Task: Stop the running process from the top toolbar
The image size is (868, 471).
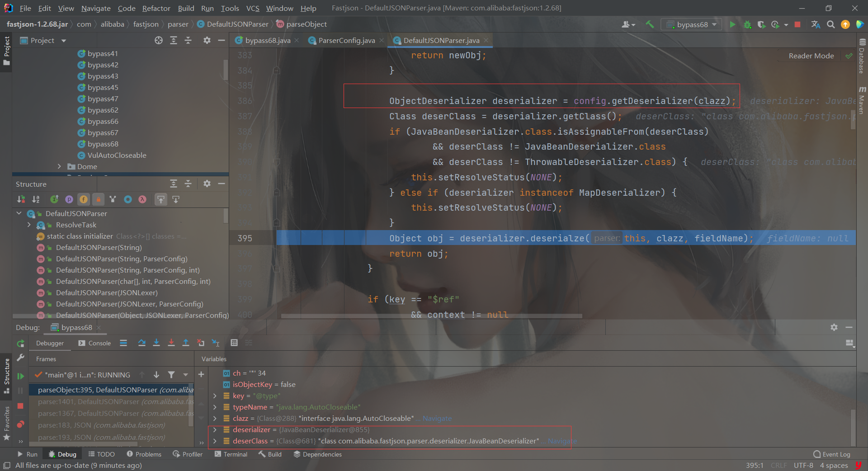Action: (x=797, y=24)
